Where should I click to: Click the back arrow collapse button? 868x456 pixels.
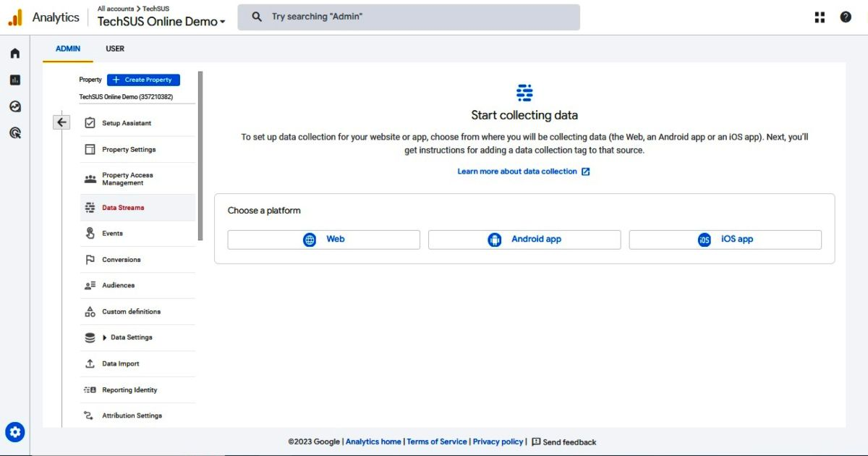[x=61, y=122]
